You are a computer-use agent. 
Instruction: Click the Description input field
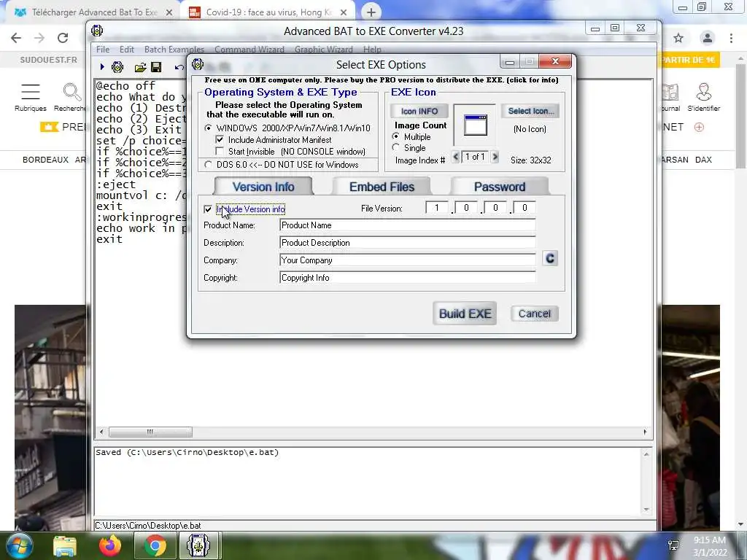pos(407,243)
